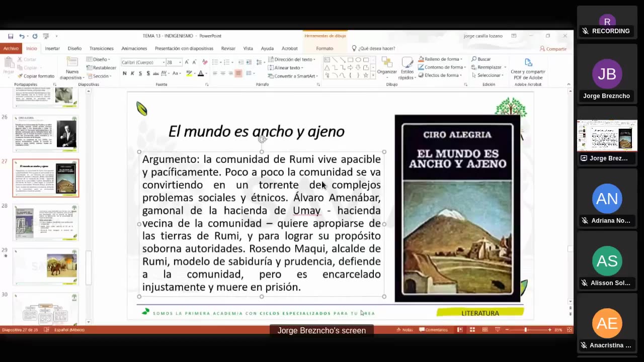
Task: Center the paragraph text
Action: tap(223, 73)
